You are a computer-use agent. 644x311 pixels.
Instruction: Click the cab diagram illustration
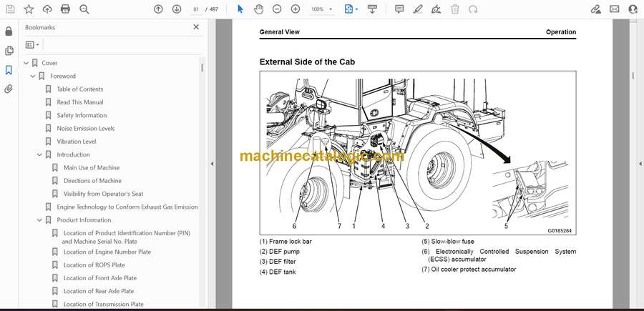418,153
